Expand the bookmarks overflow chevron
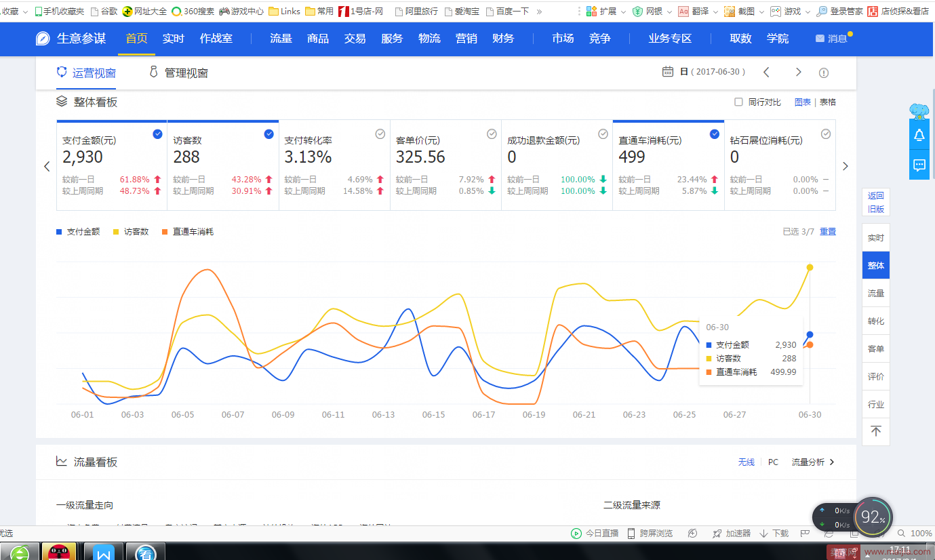 tap(539, 12)
